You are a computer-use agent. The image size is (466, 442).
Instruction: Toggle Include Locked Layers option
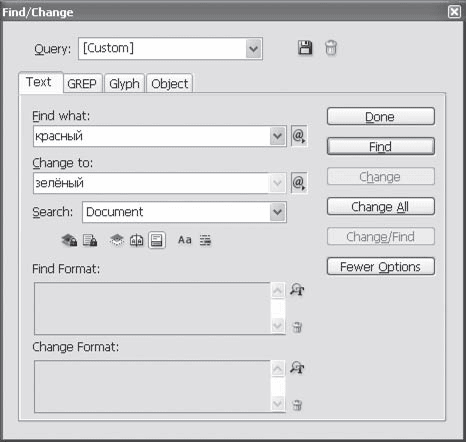pyautogui.click(x=69, y=240)
